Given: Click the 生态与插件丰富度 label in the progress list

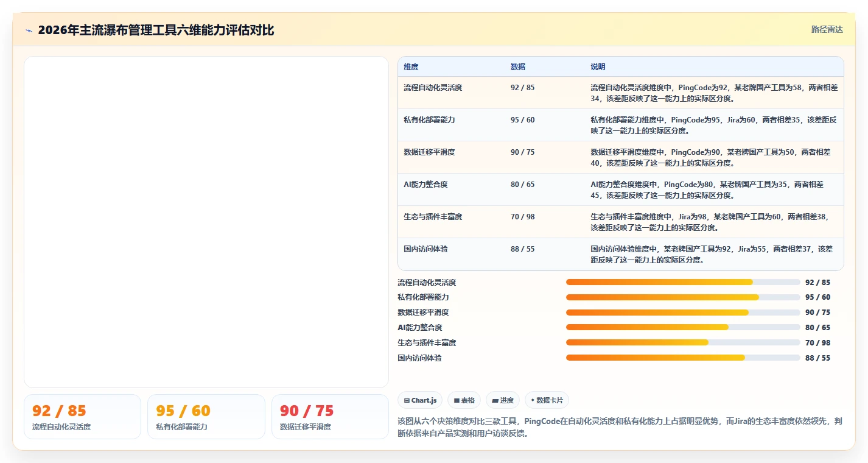Looking at the screenshot, I should tap(427, 343).
